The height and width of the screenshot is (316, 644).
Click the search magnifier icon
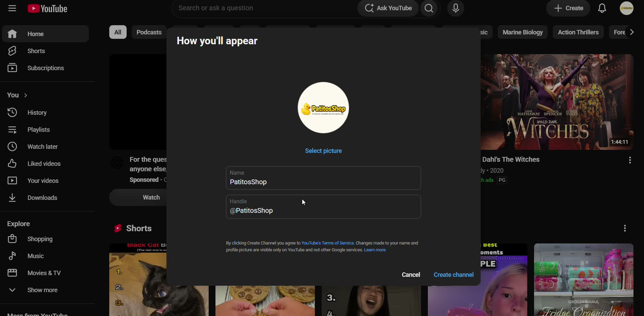coord(429,8)
